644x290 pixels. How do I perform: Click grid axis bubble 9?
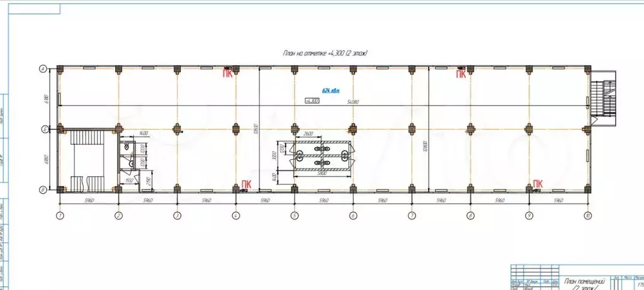click(529, 215)
